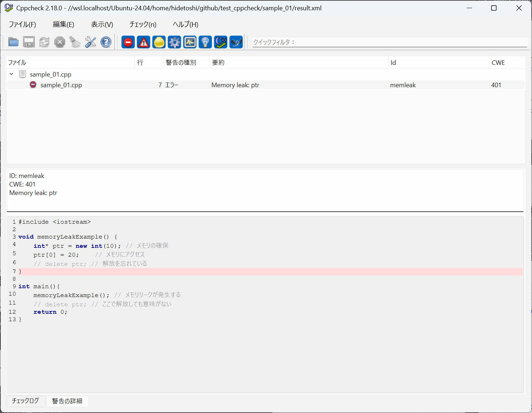The height and width of the screenshot is (413, 532).
Task: Sort by the Id column header
Action: 439,62
